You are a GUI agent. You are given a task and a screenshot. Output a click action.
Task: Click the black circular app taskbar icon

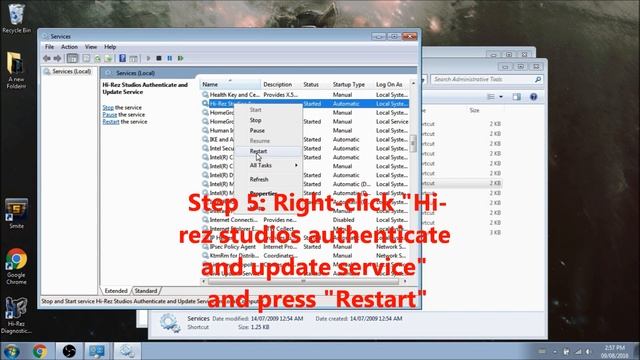click(x=69, y=351)
